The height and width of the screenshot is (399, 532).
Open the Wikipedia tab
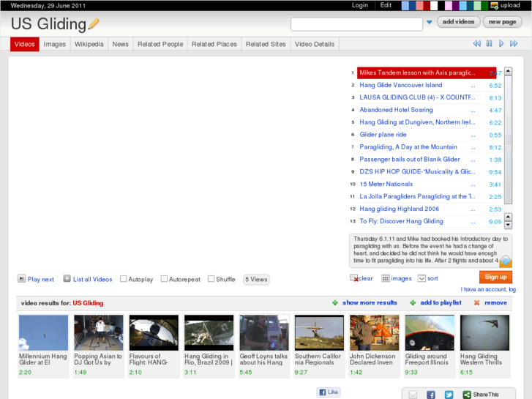tap(89, 44)
